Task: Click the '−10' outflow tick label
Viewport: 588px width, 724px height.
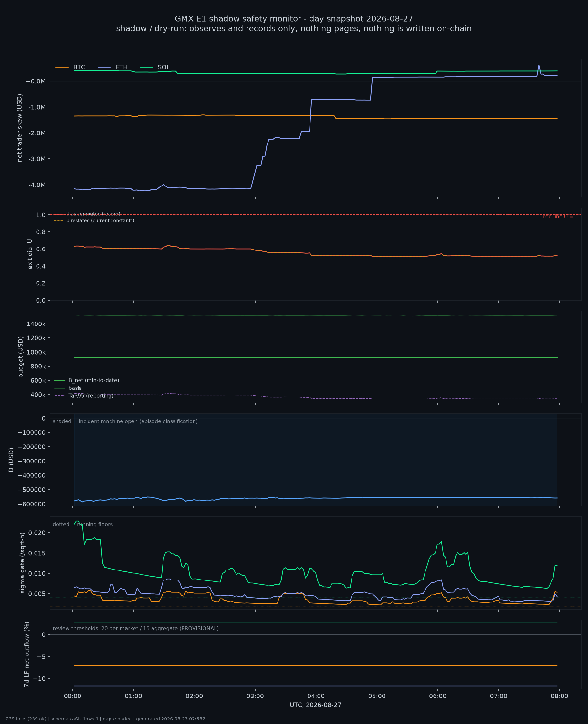Action: point(39,679)
